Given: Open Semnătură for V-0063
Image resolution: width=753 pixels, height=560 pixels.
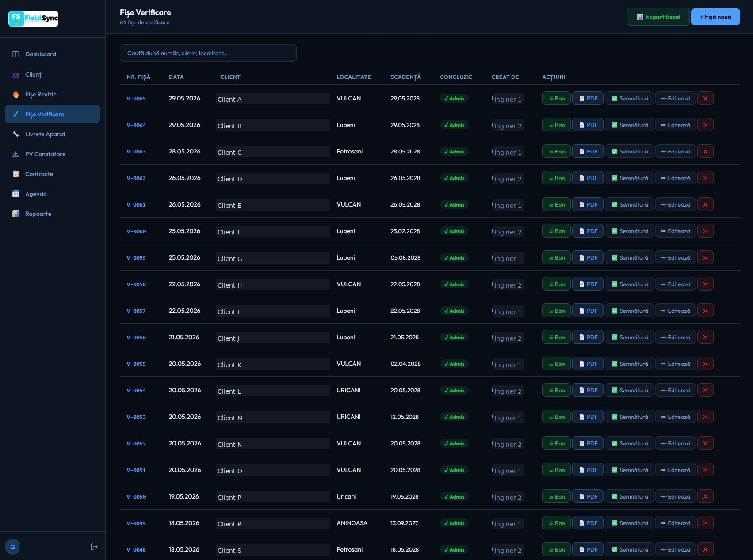Looking at the screenshot, I should 629,151.
